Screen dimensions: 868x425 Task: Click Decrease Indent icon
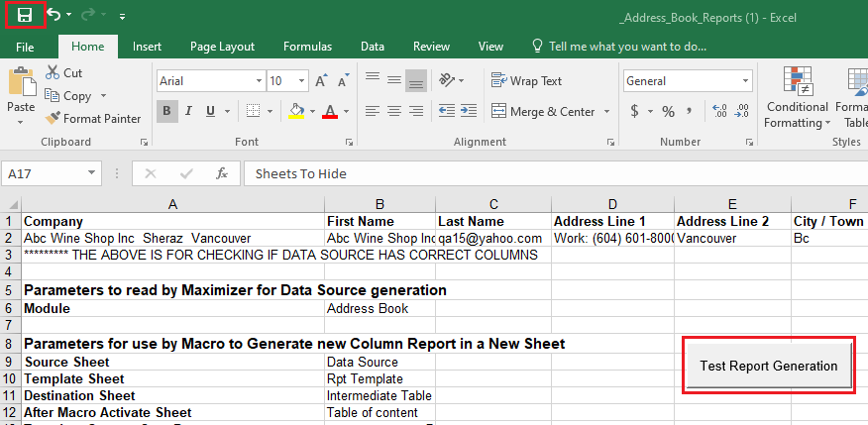click(x=446, y=111)
